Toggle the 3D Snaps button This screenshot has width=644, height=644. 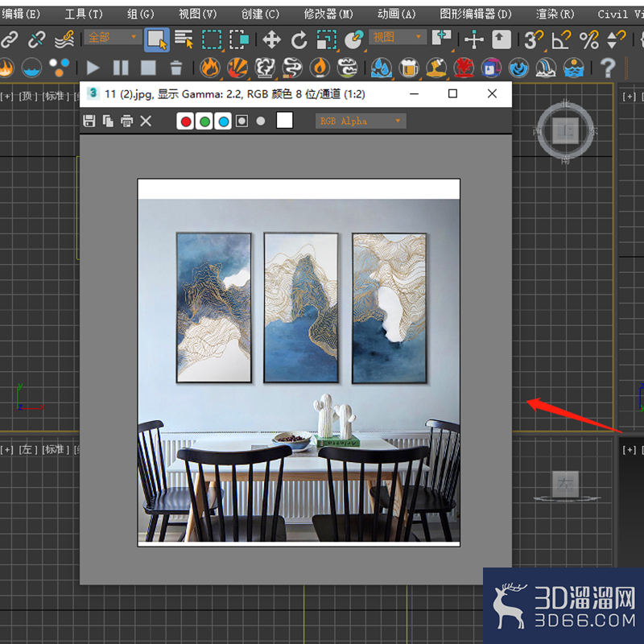534,39
